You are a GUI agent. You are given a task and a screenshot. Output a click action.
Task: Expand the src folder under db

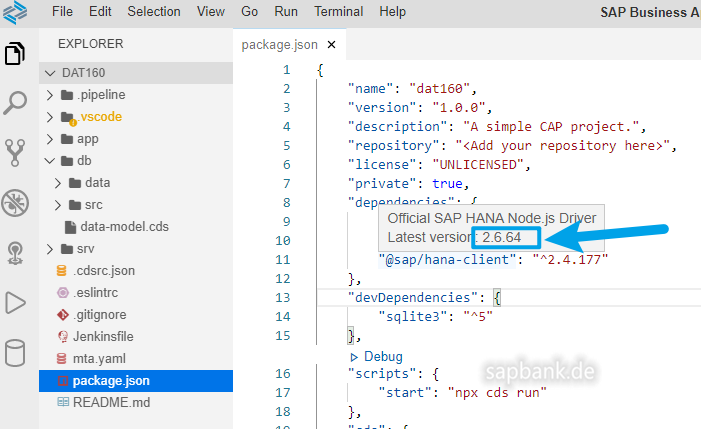58,205
